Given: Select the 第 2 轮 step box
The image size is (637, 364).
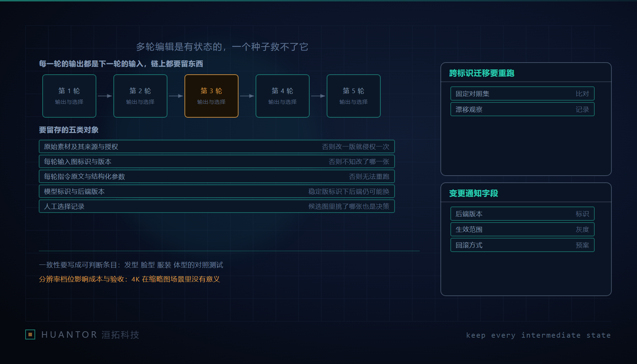Looking at the screenshot, I should (x=140, y=96).
